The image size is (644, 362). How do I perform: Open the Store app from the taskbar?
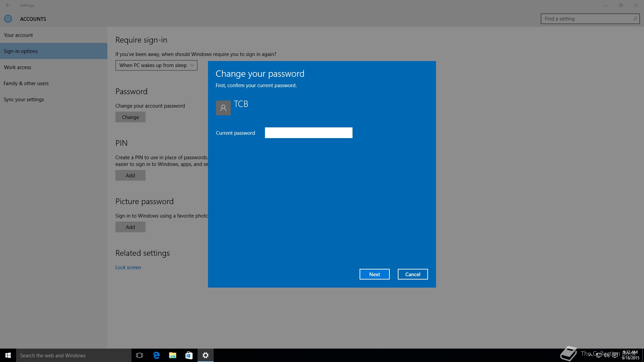[x=189, y=355]
